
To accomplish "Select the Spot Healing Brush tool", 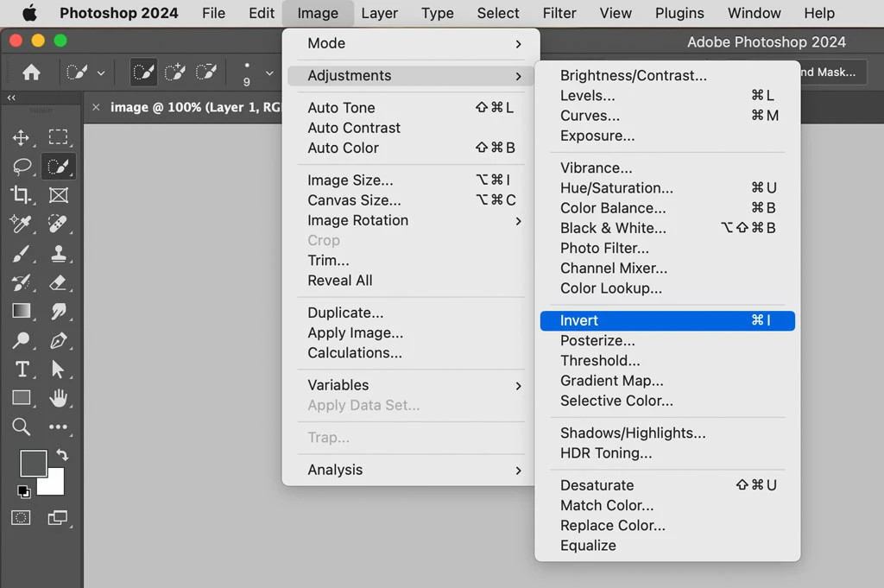I will click(58, 224).
